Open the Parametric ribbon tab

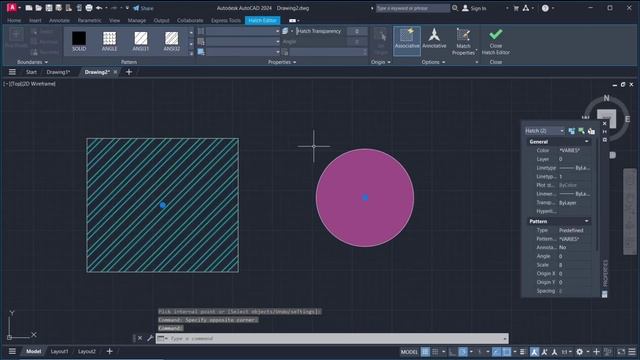click(89, 20)
